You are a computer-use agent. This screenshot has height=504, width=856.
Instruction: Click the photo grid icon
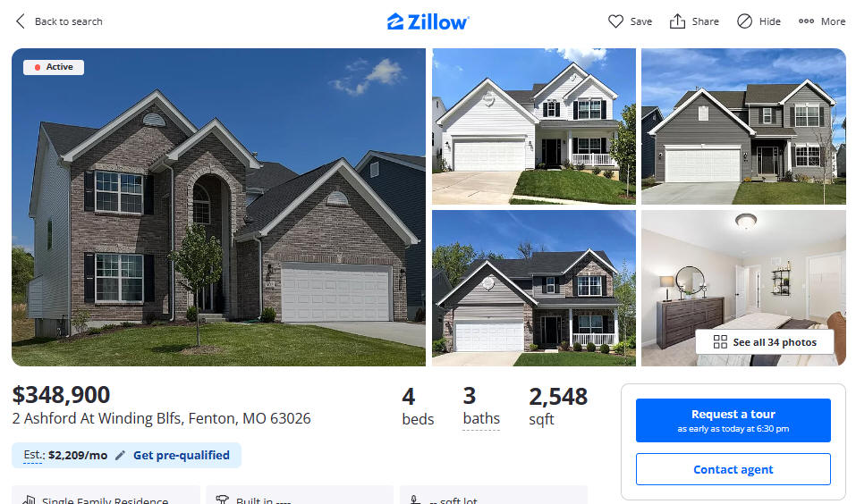pyautogui.click(x=720, y=342)
